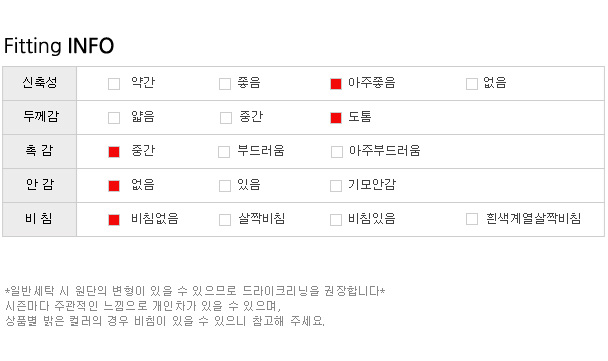This screenshot has height=361, width=608.
Task: Select the 아주부드러움 checkbox
Action: point(337,152)
